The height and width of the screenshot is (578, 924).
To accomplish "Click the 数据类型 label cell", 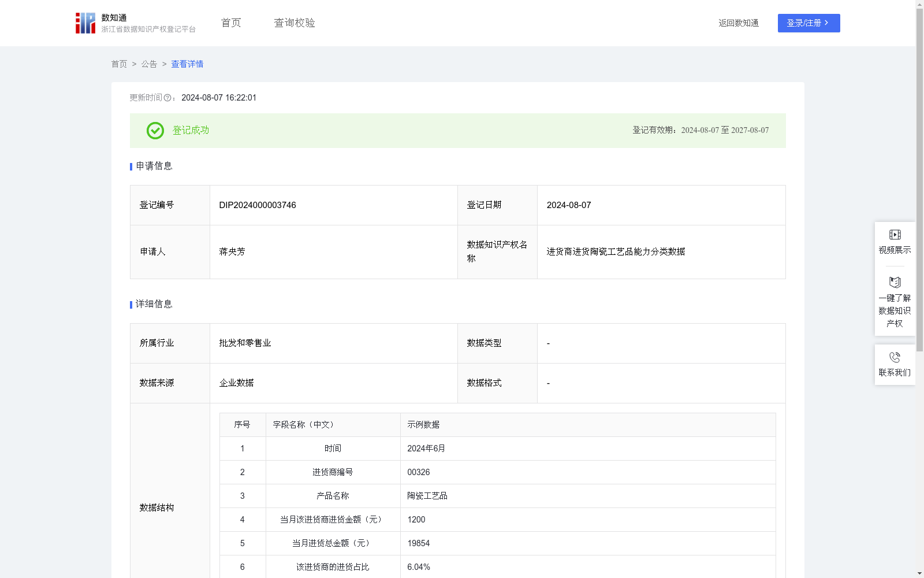I will tap(497, 343).
